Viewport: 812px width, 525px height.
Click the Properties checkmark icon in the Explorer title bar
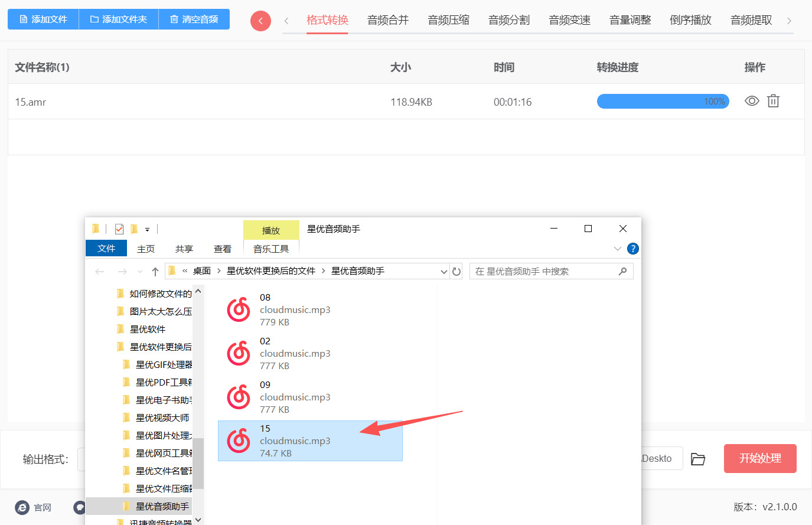click(119, 229)
